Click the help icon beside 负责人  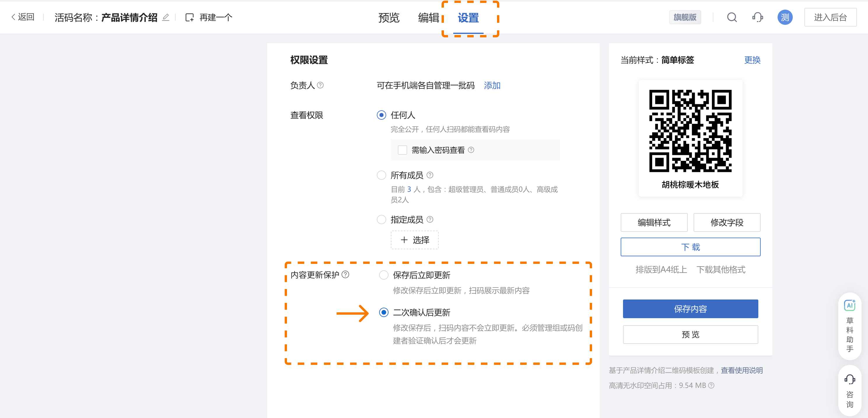click(x=321, y=85)
